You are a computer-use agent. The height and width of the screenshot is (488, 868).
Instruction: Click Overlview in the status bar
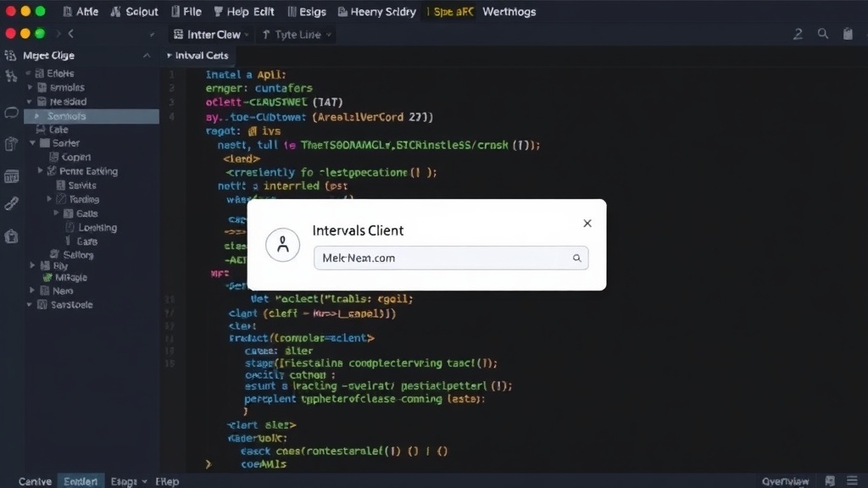point(785,481)
